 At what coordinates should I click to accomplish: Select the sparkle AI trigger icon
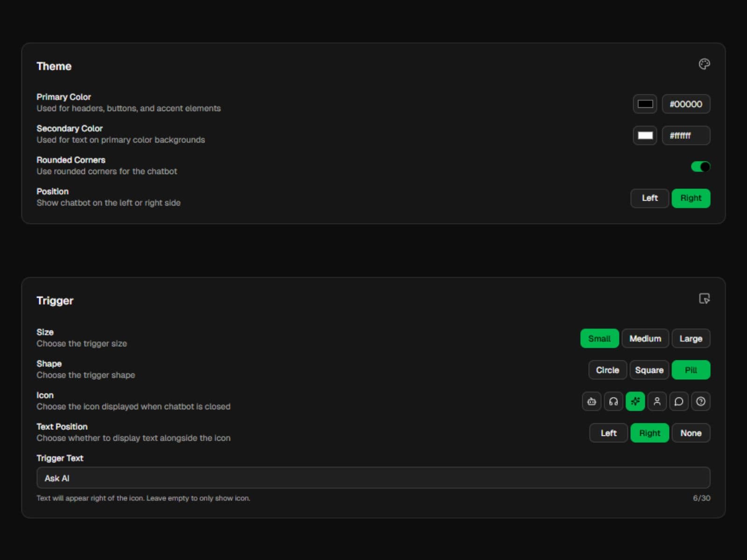(635, 401)
